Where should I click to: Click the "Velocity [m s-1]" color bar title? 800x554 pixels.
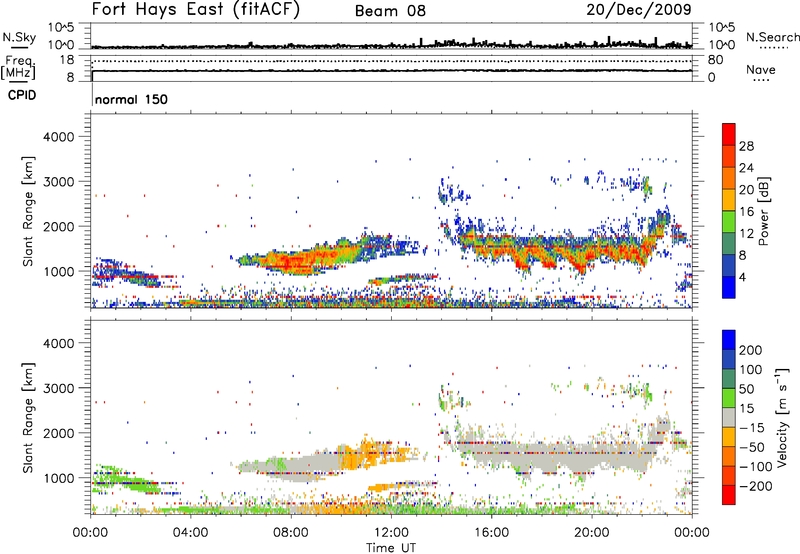coord(782,417)
